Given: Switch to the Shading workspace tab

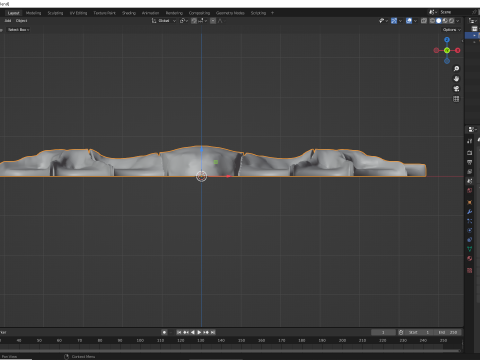Looking at the screenshot, I should click(129, 13).
